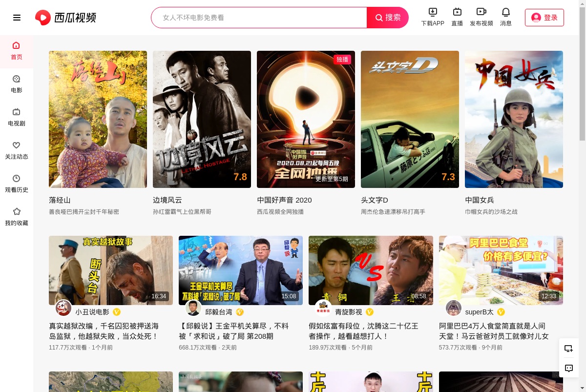Open 我的收藏 in the sidebar
This screenshot has height=392, width=586.
pos(17,217)
